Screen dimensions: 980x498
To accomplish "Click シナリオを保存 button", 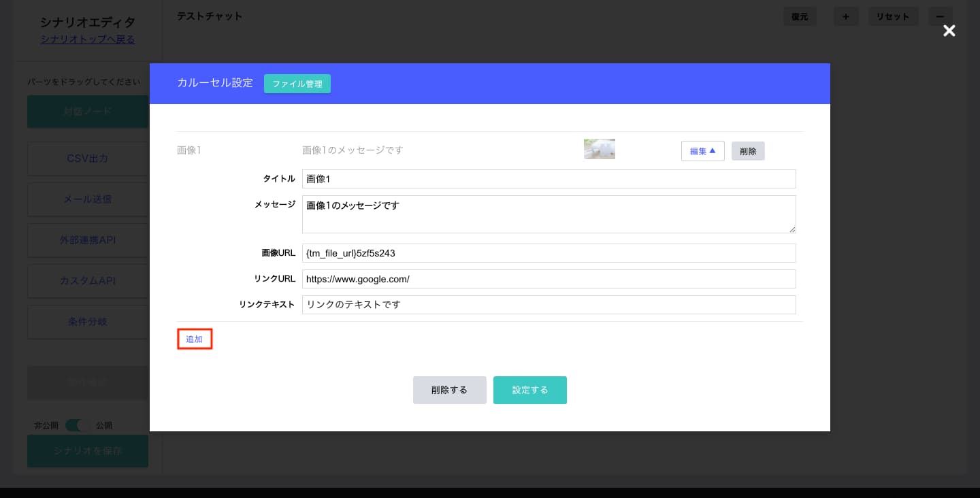I will [x=88, y=451].
